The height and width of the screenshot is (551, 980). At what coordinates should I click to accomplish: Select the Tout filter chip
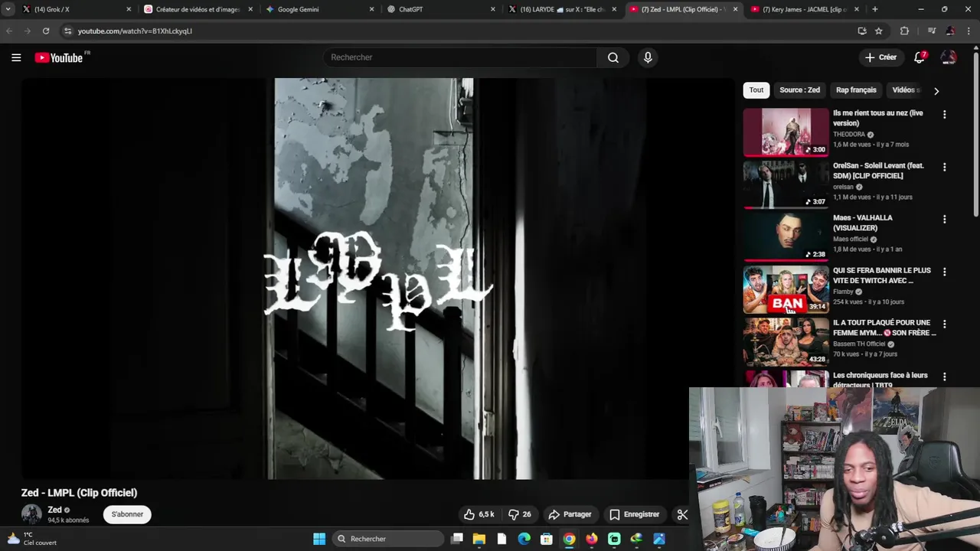click(x=756, y=90)
